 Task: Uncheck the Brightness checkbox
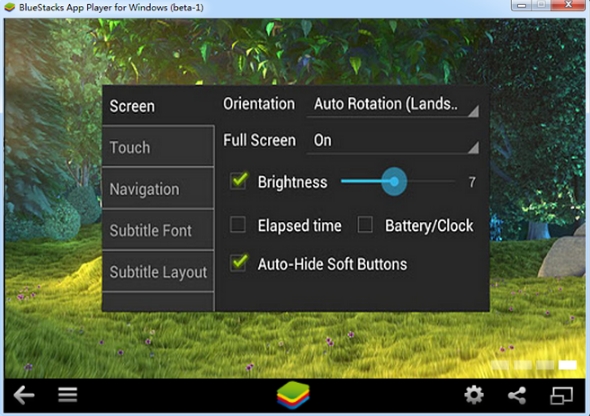click(x=239, y=181)
